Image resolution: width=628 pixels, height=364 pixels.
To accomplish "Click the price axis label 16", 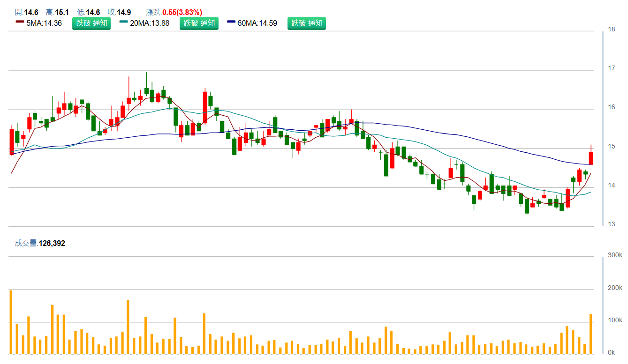I will (x=612, y=107).
